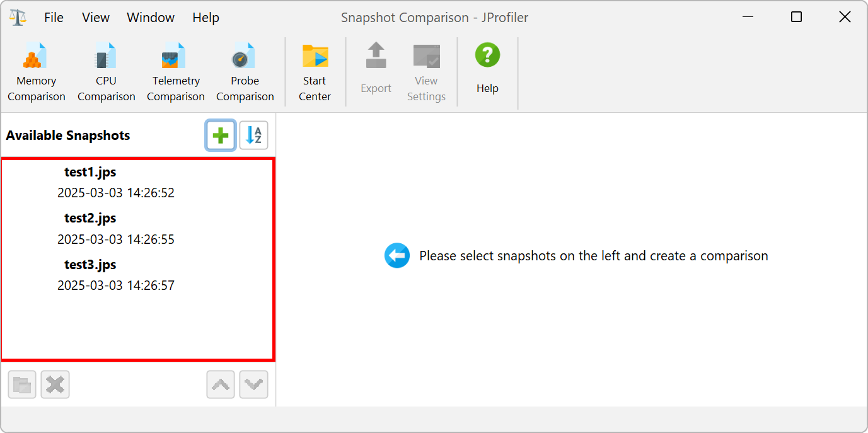
Task: Open the Help menu
Action: pos(205,18)
